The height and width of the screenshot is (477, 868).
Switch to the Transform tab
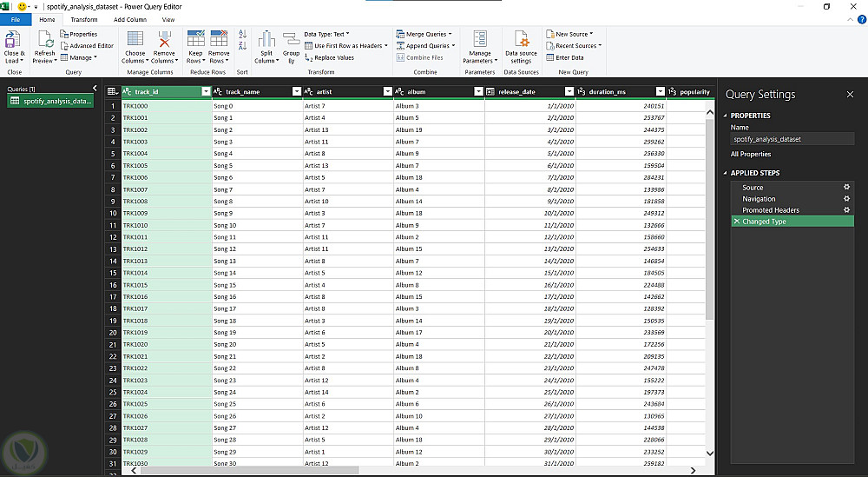[84, 19]
